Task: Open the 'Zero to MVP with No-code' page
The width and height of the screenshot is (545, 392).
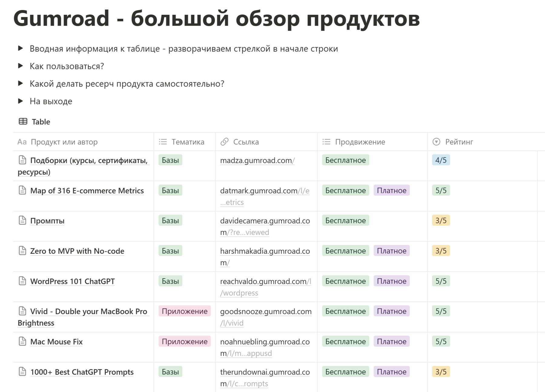Action: coord(77,251)
